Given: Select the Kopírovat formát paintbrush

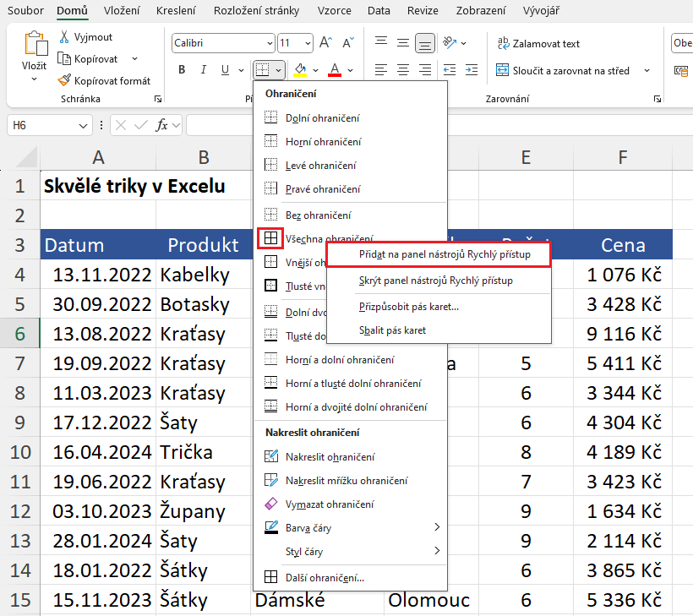Looking at the screenshot, I should click(x=65, y=80).
